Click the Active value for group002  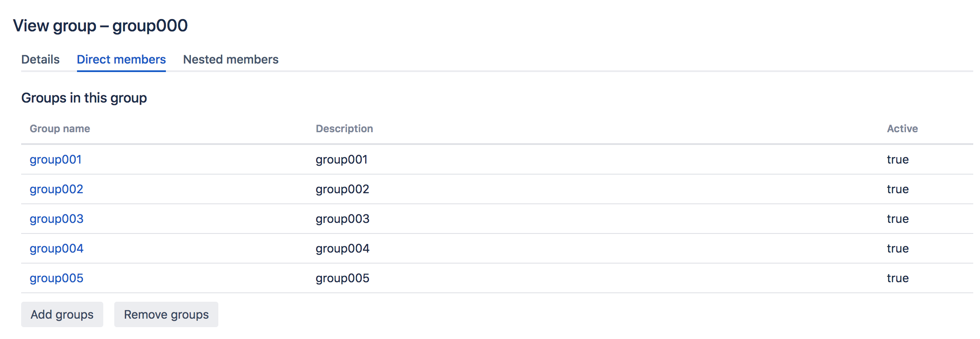897,189
